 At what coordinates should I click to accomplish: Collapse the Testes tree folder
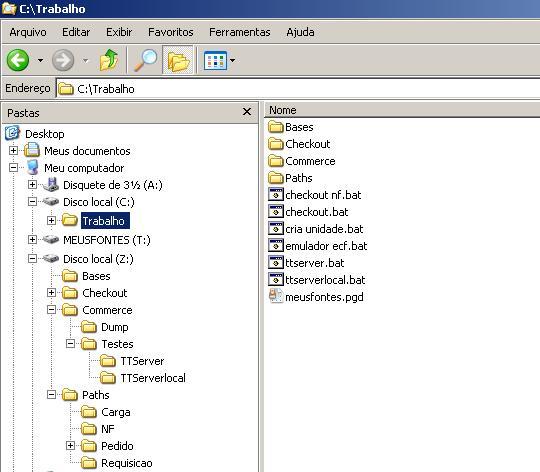point(70,344)
